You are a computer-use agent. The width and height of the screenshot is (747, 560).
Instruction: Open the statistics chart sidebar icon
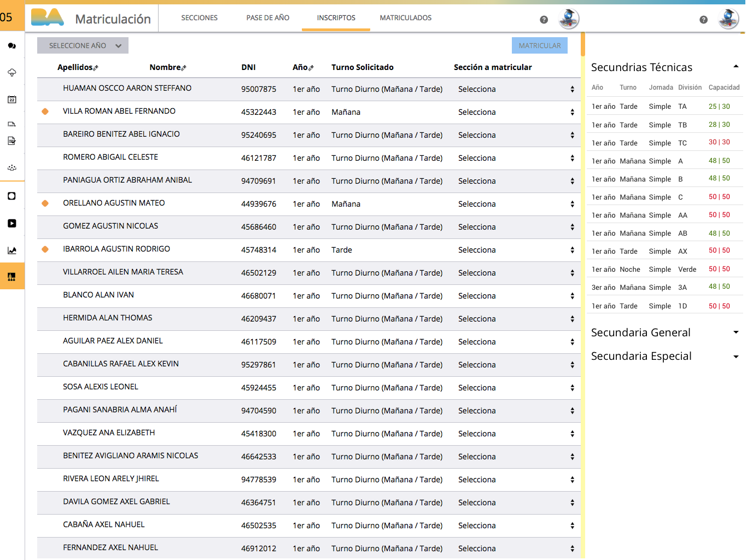tap(11, 250)
